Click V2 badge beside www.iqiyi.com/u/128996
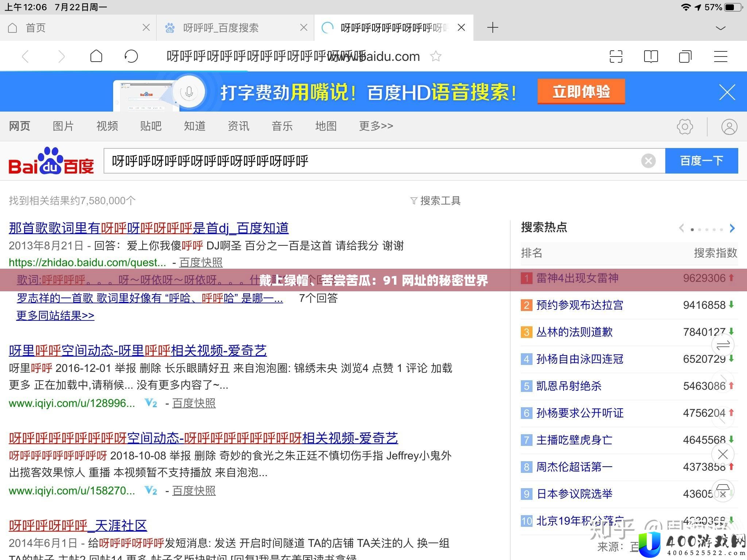747x560 pixels. [151, 403]
